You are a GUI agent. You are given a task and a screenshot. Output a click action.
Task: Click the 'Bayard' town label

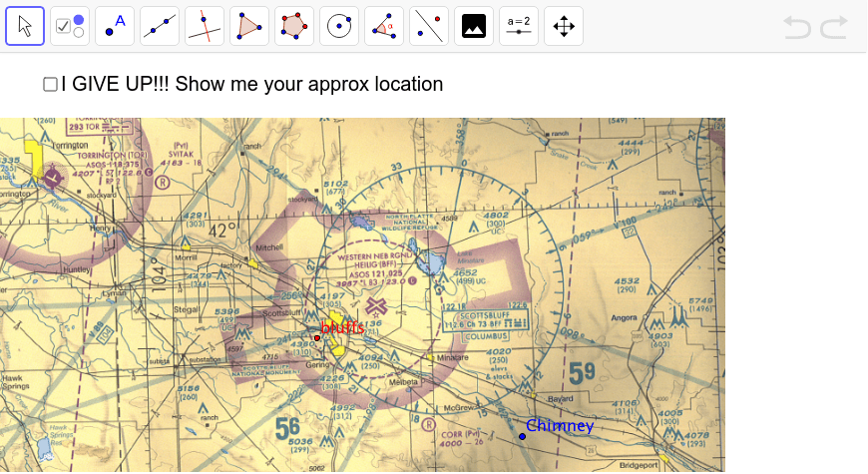pyautogui.click(x=560, y=399)
